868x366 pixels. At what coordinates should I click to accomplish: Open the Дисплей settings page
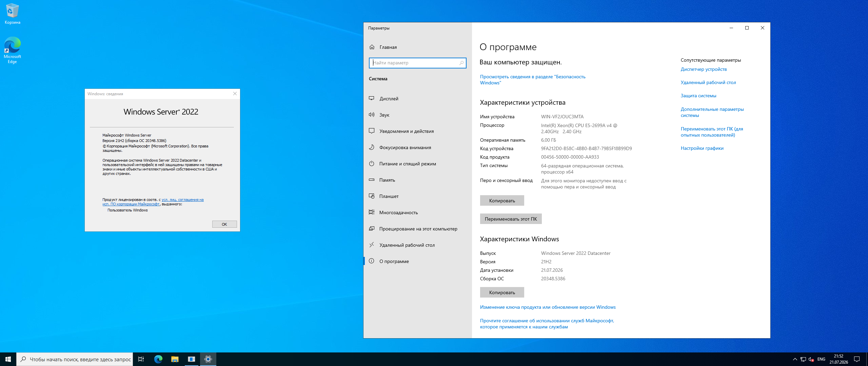(x=417, y=99)
